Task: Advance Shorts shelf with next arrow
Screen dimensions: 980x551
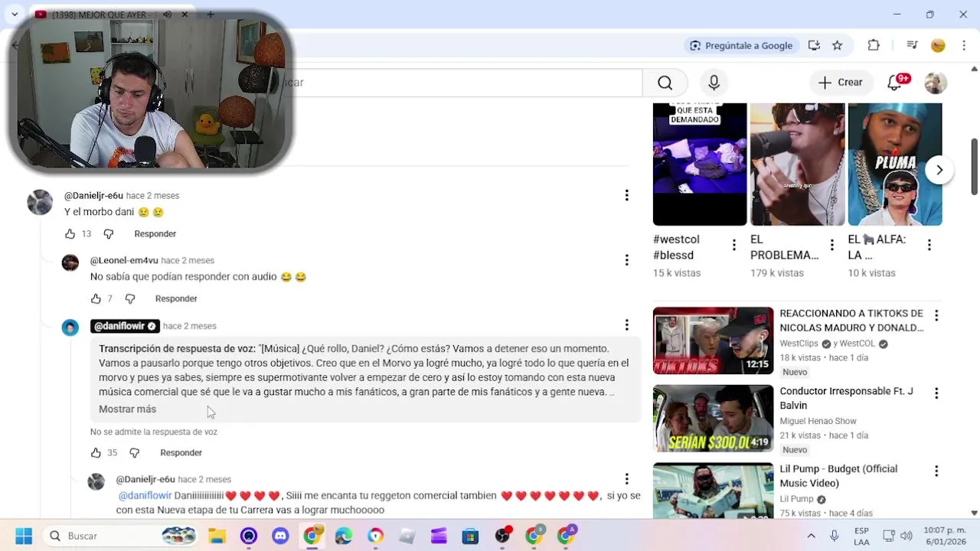Action: click(x=939, y=170)
